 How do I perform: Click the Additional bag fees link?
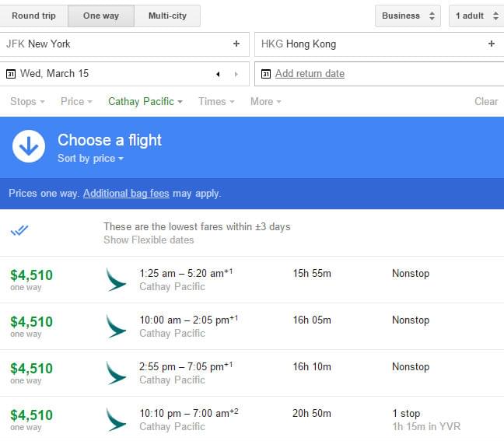point(126,194)
